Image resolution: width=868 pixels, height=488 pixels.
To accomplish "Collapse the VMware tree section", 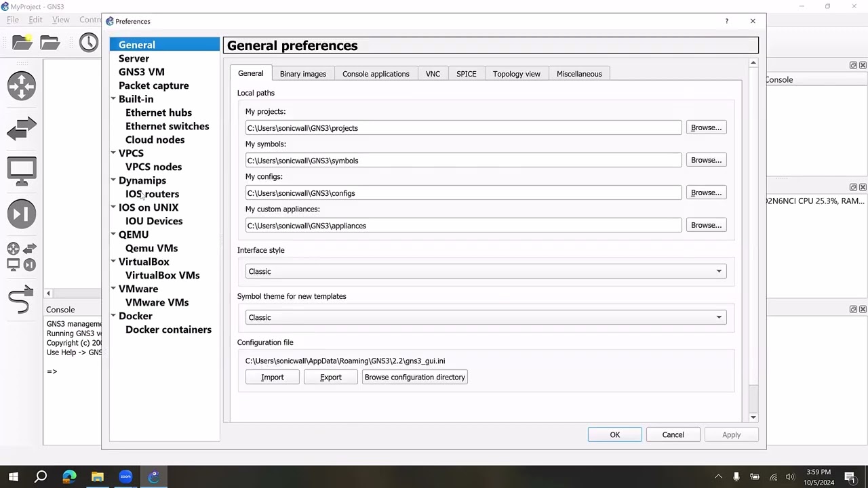I will pos(113,289).
